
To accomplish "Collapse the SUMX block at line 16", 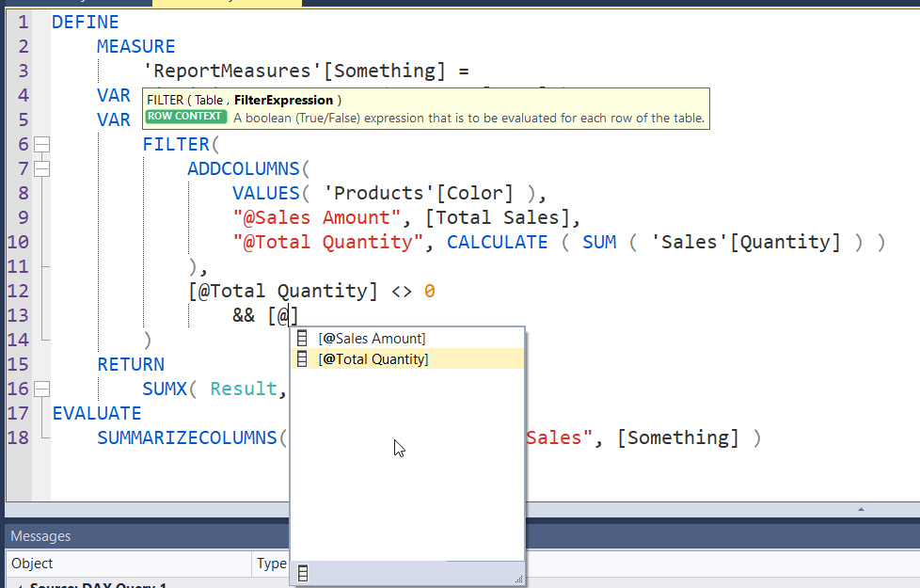I will (41, 388).
